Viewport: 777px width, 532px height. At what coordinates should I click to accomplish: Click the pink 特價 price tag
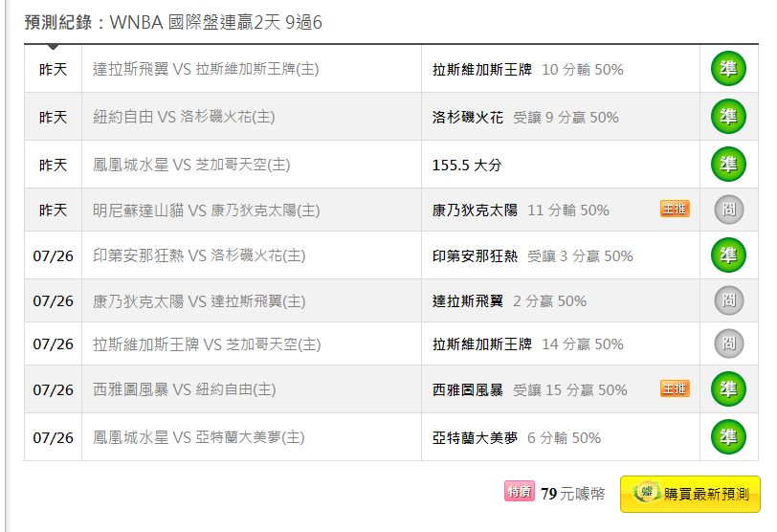point(520,491)
